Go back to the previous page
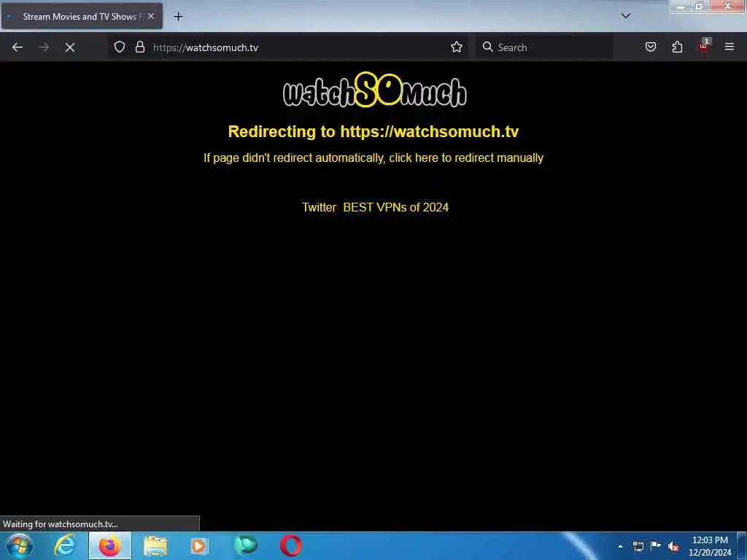This screenshot has height=560, width=747. (18, 47)
